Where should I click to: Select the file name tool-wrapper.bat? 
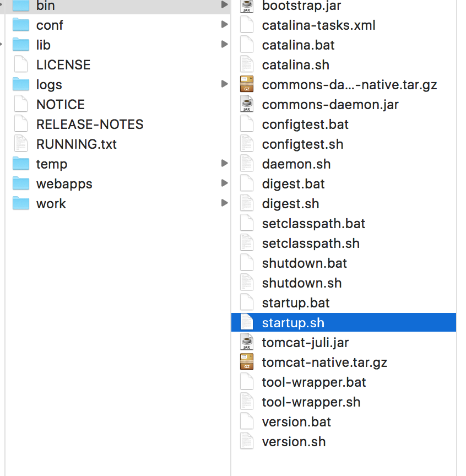click(314, 382)
